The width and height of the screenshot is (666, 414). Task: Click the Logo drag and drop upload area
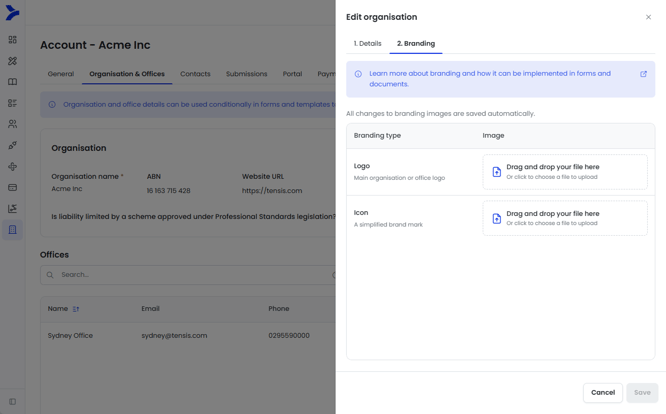click(x=565, y=172)
